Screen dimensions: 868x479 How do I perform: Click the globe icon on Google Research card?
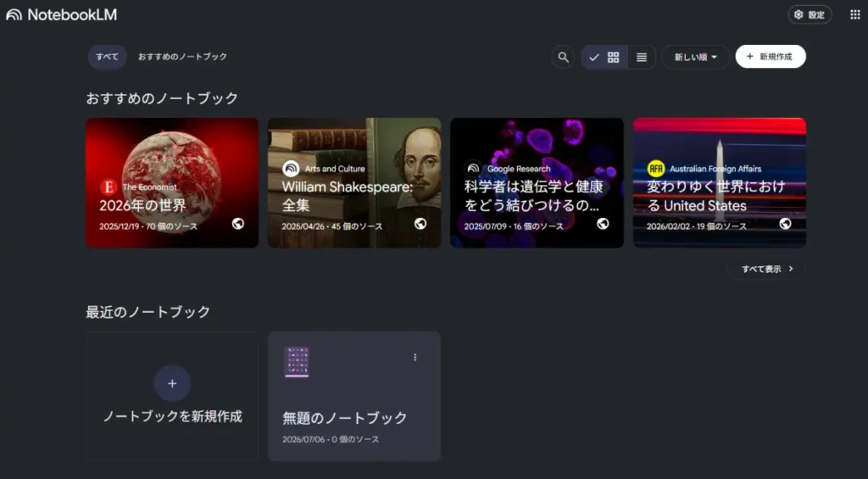click(x=603, y=223)
